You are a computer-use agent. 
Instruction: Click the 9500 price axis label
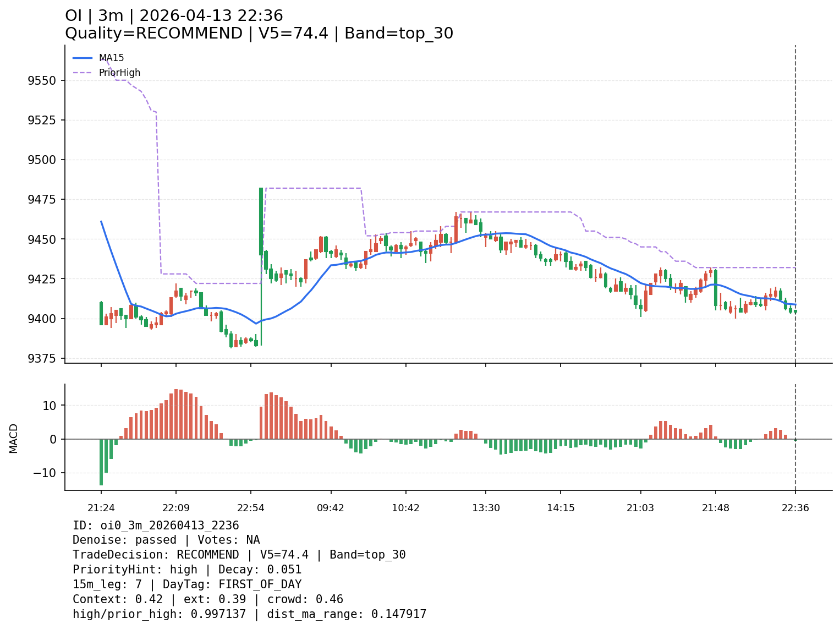(42, 160)
